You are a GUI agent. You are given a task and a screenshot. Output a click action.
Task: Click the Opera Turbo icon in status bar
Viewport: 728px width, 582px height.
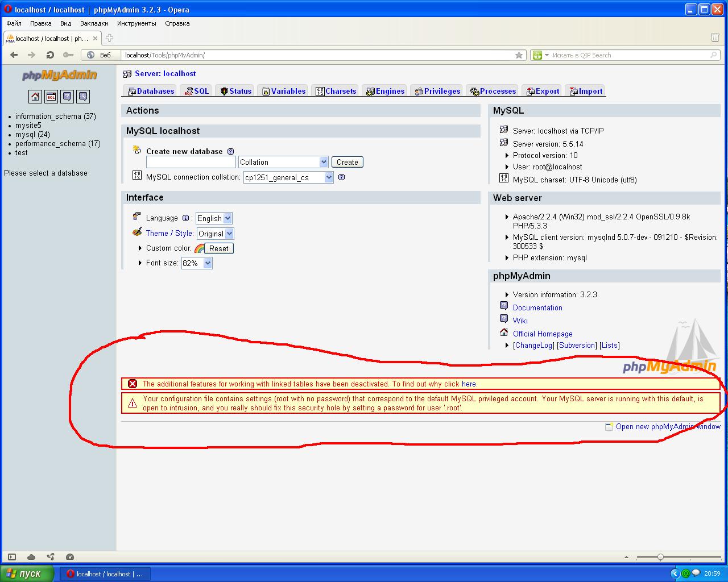[70, 557]
